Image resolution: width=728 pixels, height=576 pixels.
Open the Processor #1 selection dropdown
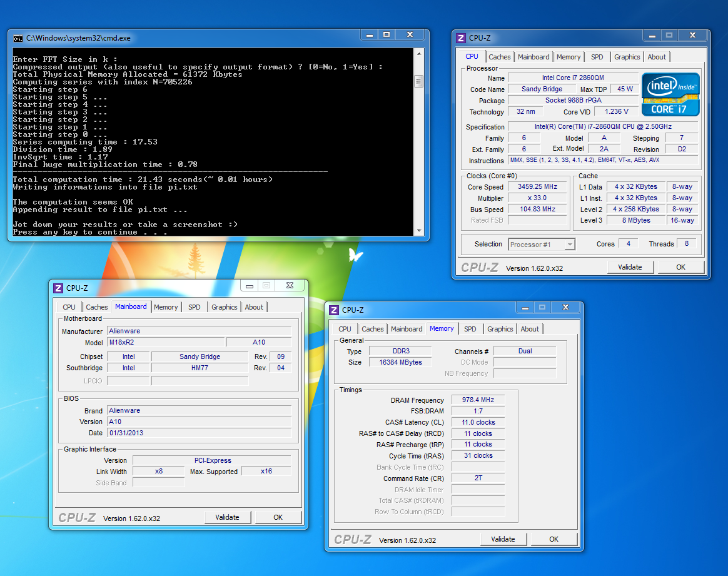570,245
